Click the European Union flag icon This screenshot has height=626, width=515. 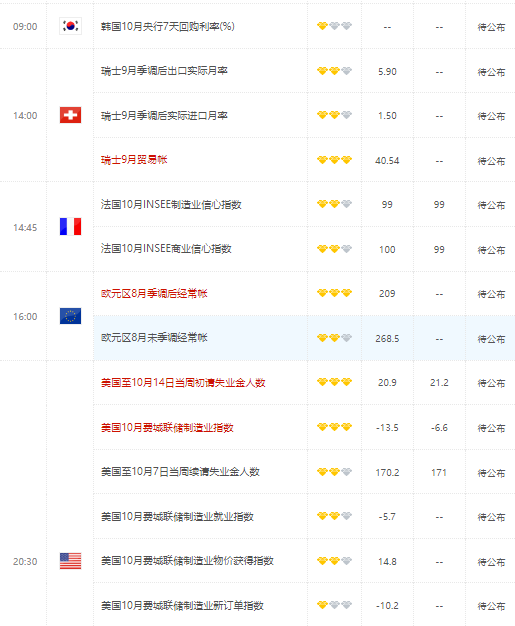click(70, 316)
